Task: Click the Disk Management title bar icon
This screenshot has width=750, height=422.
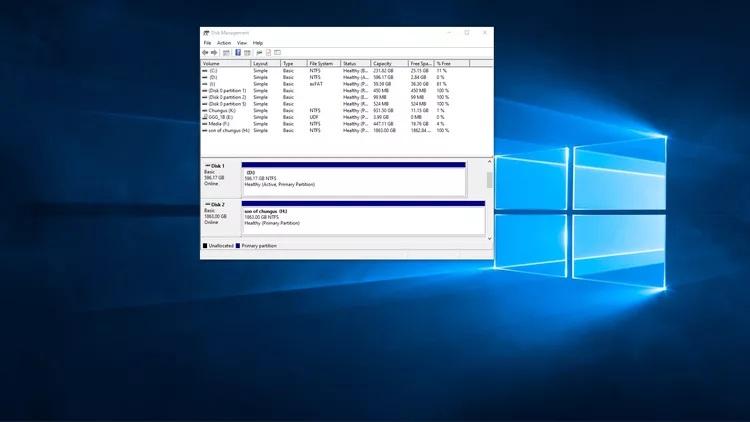Action: 206,33
